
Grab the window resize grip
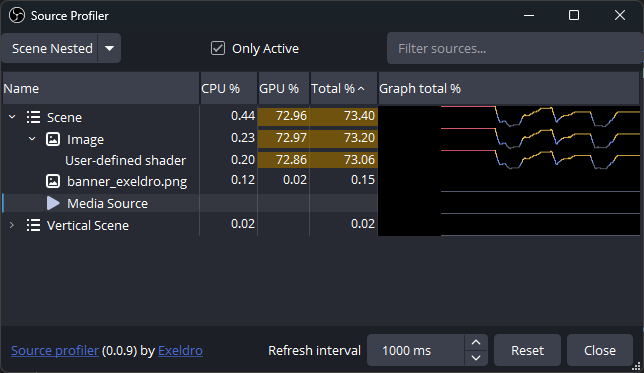click(x=636, y=365)
